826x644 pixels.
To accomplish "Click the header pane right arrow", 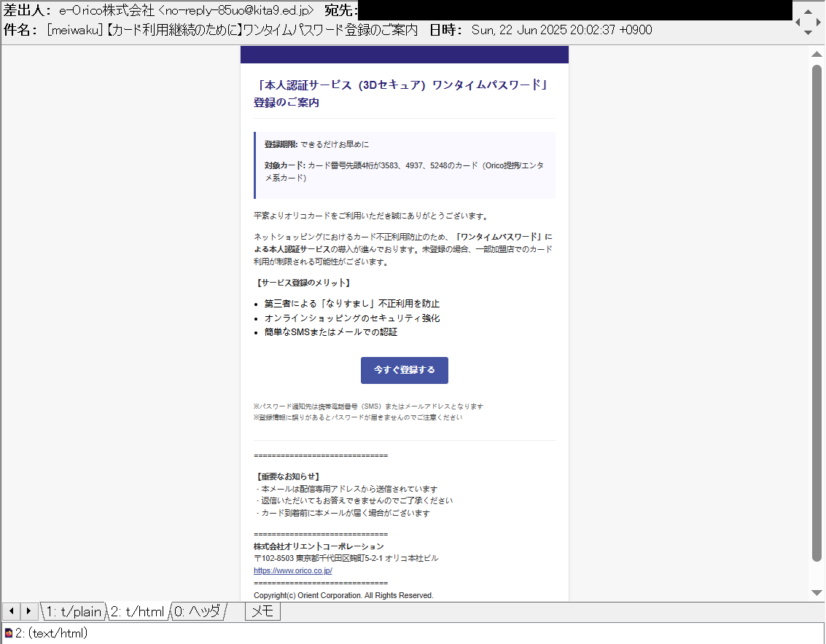I will pyautogui.click(x=818, y=22).
